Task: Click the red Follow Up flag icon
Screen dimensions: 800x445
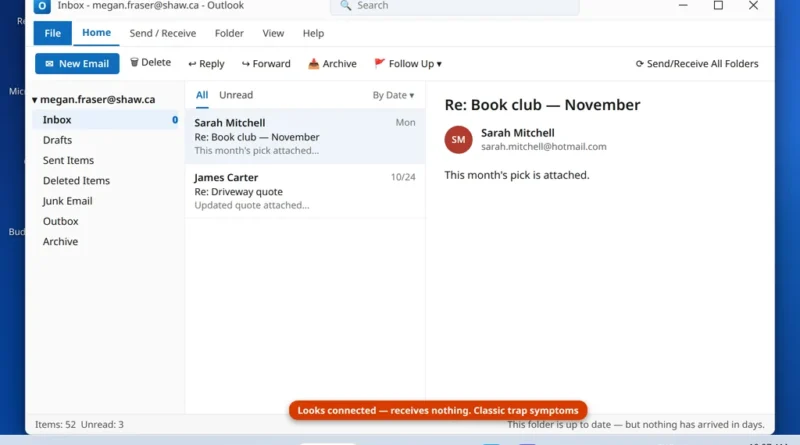Action: tap(379, 63)
